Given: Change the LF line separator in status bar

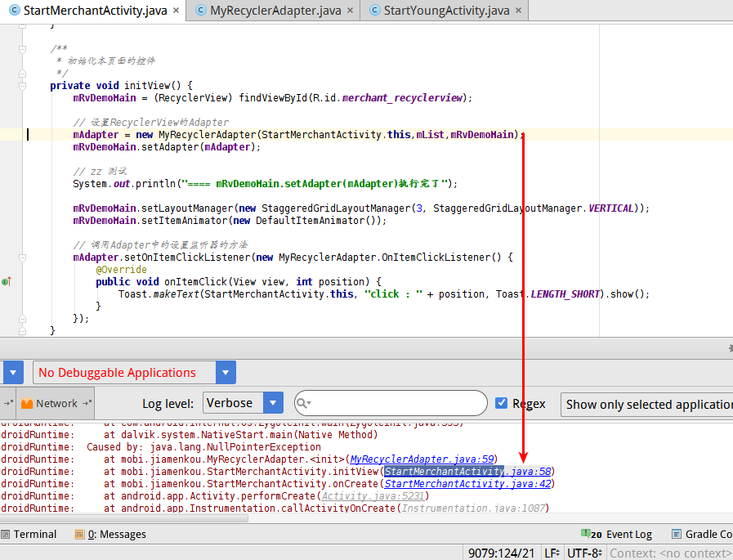Looking at the screenshot, I should 552,553.
